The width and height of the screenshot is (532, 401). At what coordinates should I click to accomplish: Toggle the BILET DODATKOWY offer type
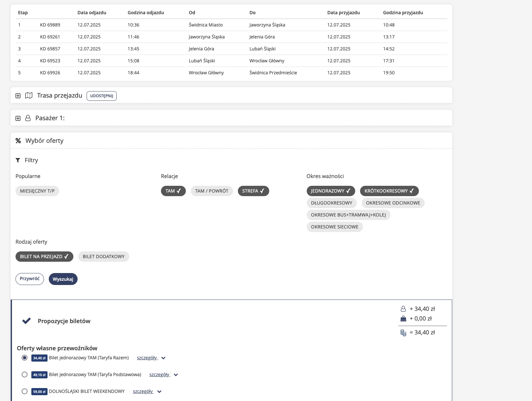(103, 257)
